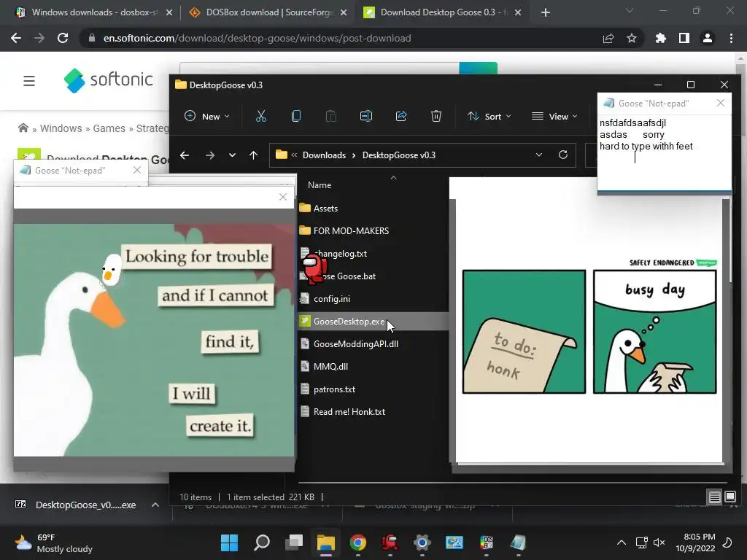Expand options for DesktopGoose download item

155,505
